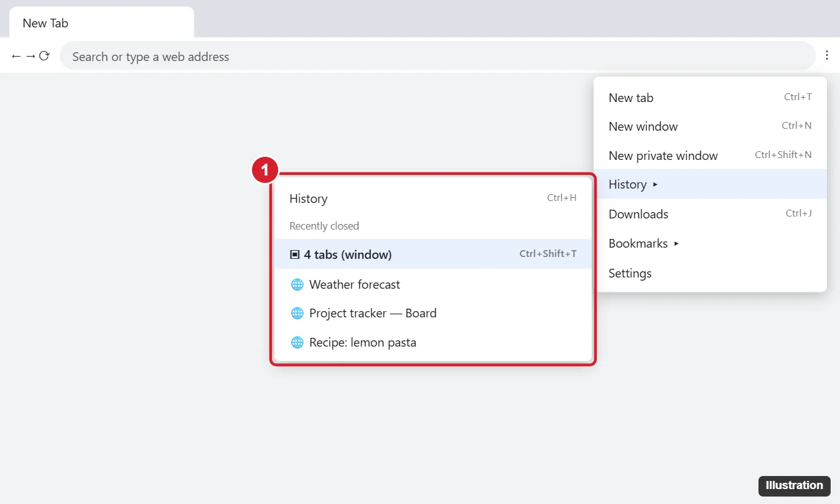The image size is (840, 504).
Task: Click the globe icon beside Recipe: lemon pasta
Action: point(297,343)
